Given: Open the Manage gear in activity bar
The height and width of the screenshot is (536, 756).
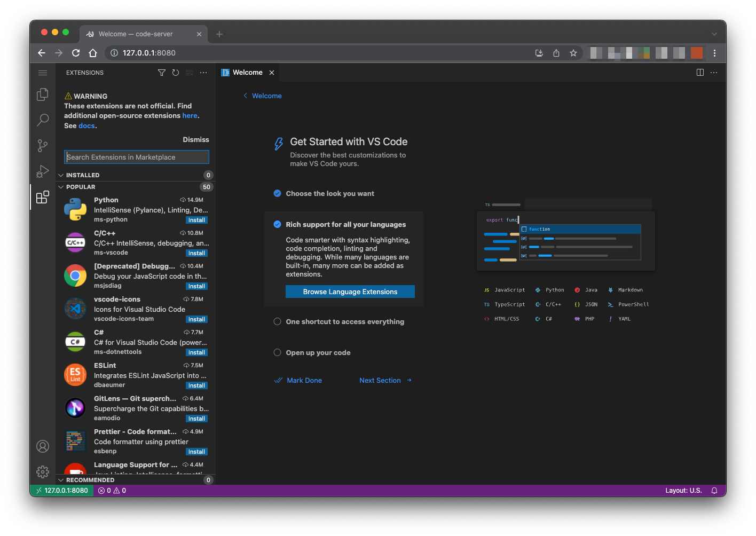Looking at the screenshot, I should [43, 472].
